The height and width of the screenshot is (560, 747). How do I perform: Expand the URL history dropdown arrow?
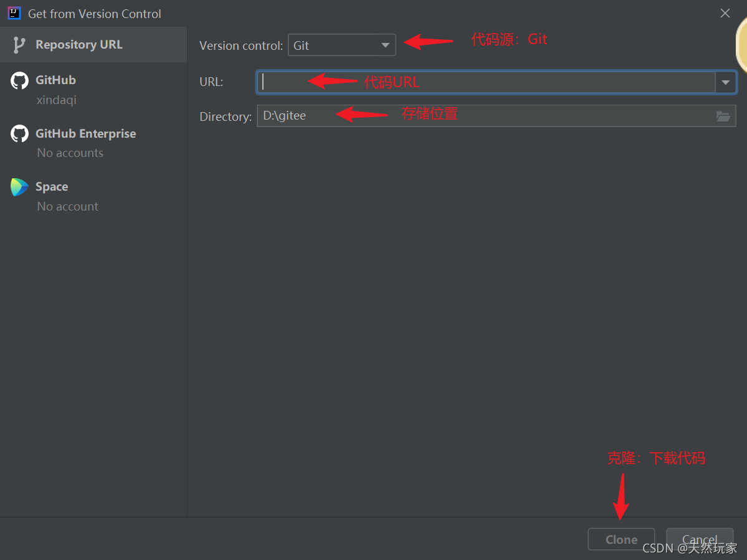coord(725,82)
